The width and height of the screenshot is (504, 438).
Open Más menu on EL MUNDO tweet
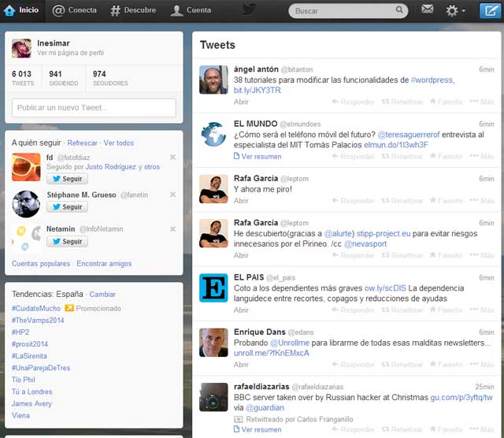[482, 156]
